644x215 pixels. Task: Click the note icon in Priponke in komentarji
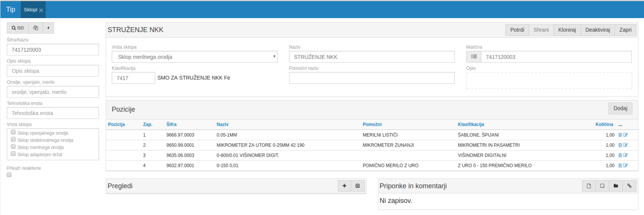(603, 186)
